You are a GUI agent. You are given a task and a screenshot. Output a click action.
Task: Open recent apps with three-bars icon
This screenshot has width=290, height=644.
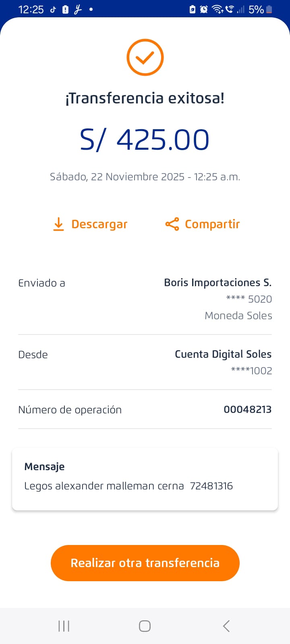point(64,626)
